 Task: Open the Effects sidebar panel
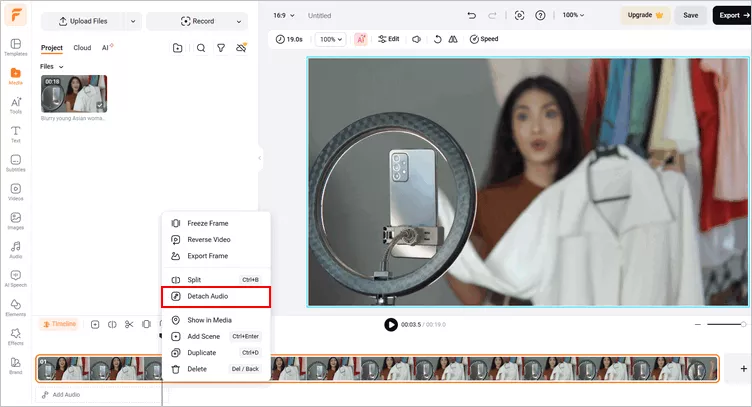[15, 337]
